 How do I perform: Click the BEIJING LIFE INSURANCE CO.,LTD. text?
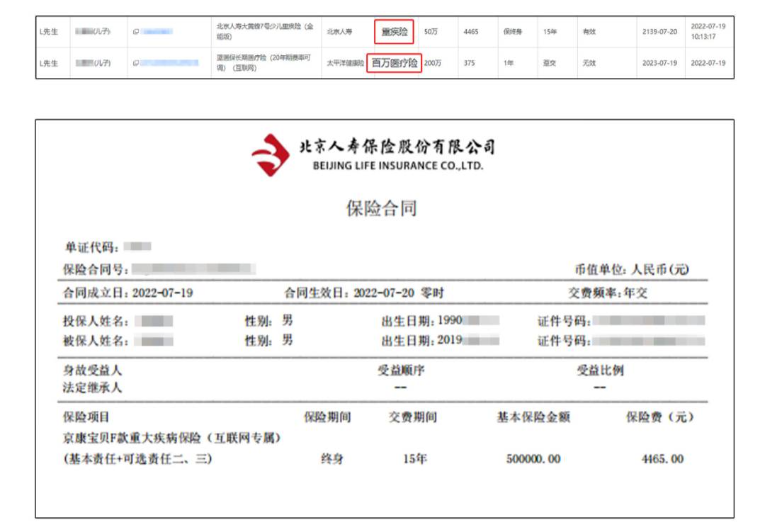(398, 166)
